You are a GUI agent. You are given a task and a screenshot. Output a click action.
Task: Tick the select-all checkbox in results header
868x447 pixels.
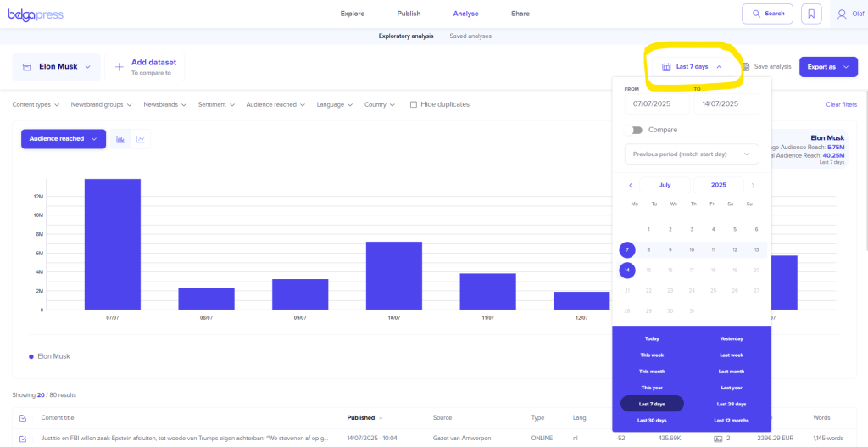23,417
